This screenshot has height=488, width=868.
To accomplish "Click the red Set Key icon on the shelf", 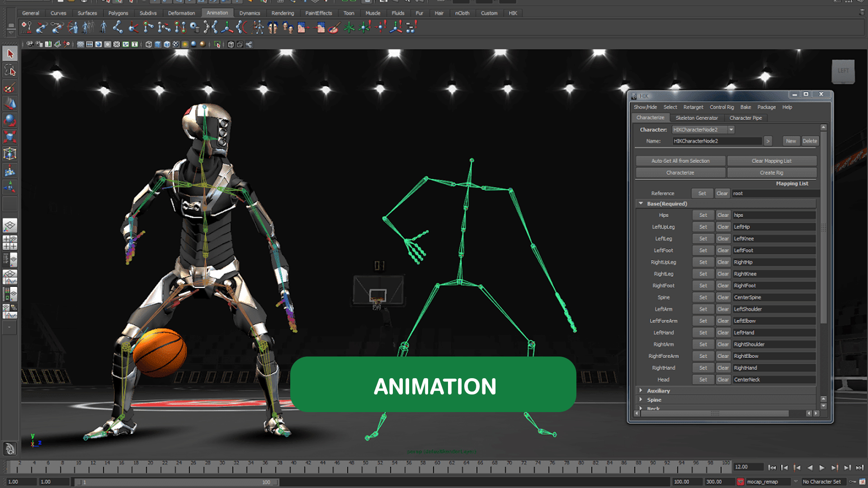I will [25, 28].
